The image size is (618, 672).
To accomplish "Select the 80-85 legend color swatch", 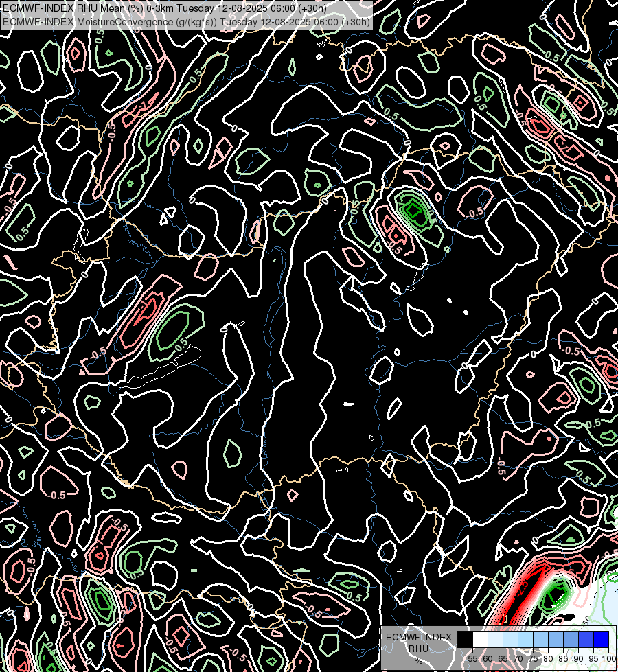I will (556, 639).
